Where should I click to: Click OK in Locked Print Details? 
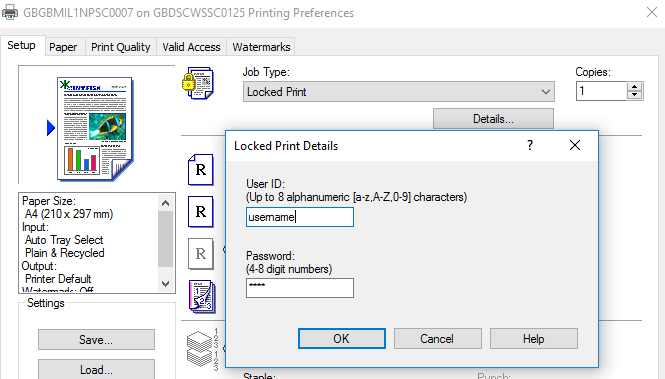(x=341, y=339)
